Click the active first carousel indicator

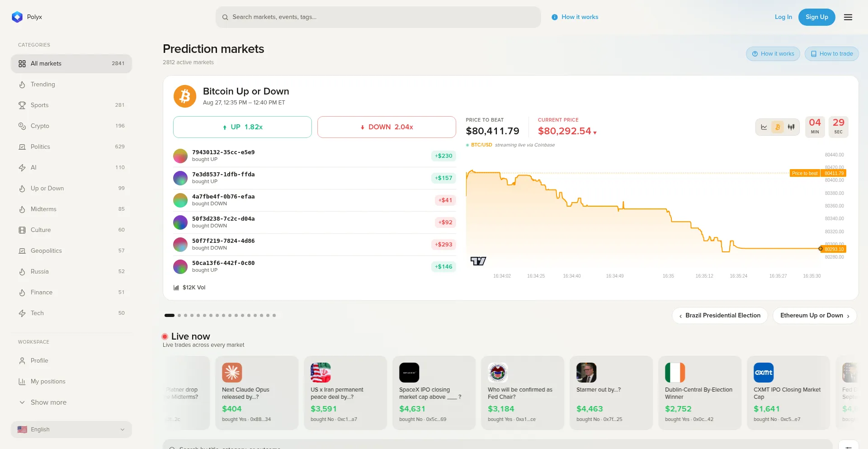click(170, 316)
